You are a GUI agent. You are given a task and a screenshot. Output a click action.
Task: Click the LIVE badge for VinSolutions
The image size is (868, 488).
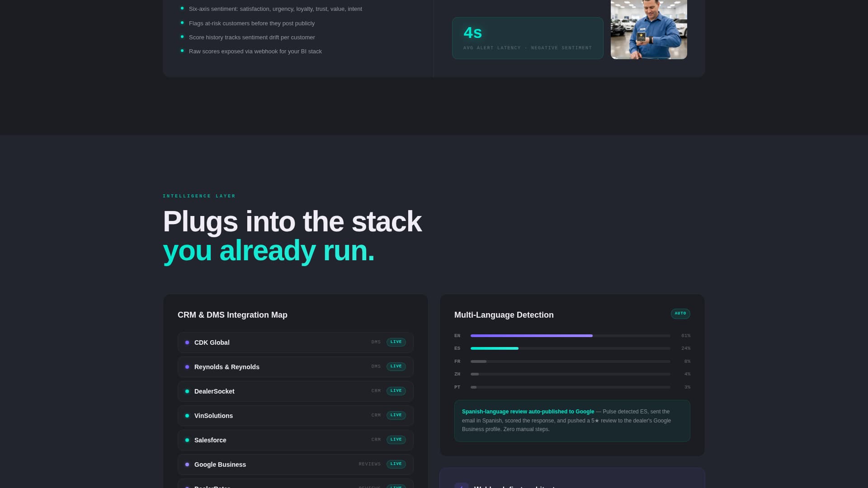[x=396, y=415]
